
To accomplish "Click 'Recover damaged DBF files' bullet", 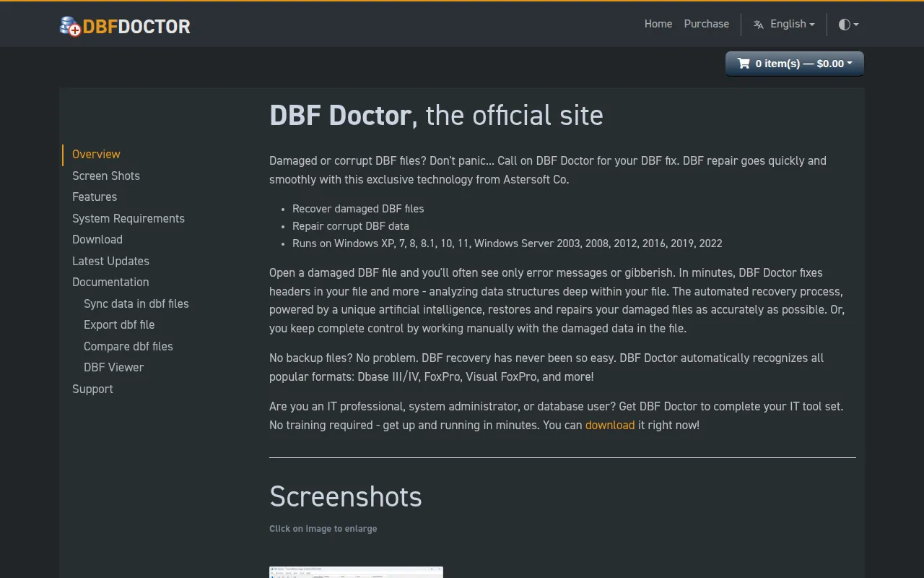I will point(358,209).
